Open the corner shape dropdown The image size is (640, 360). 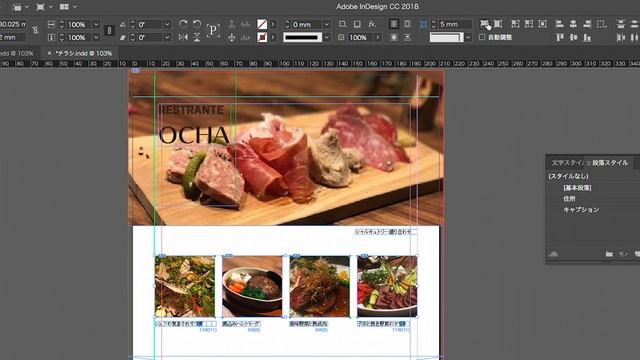468,38
